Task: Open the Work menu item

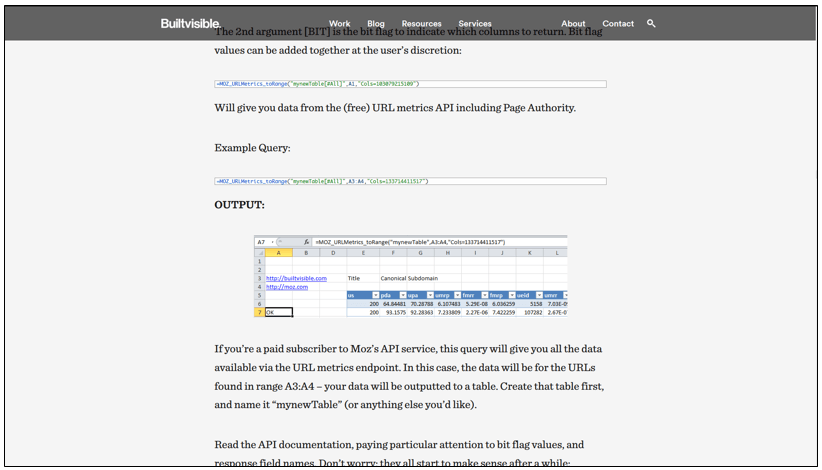Action: [x=339, y=24]
